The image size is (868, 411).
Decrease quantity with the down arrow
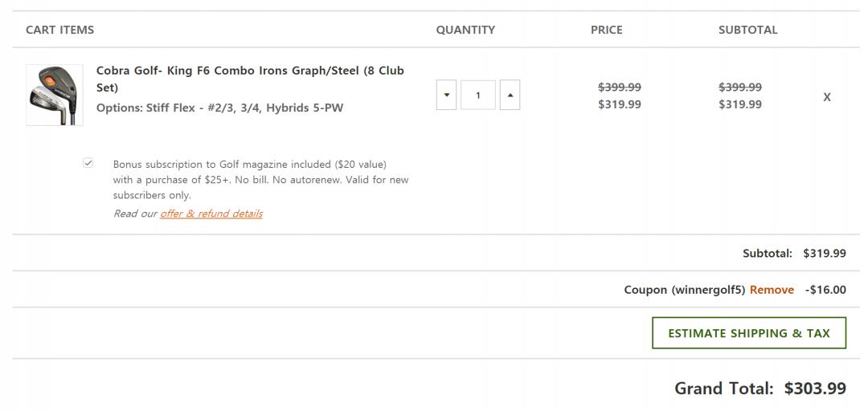[446, 96]
